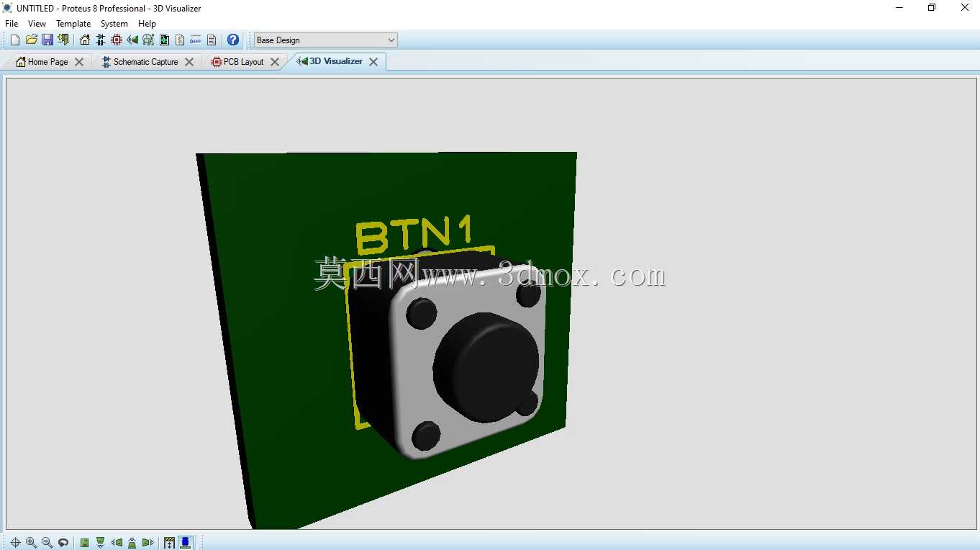The height and width of the screenshot is (550, 980).
Task: Click the 3D Visualizer toolbar icon
Action: pos(132,40)
